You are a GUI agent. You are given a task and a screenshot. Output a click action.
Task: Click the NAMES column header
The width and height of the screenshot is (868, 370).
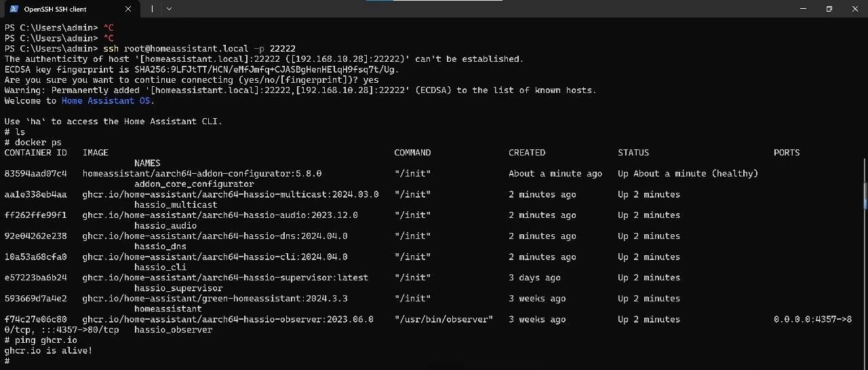pyautogui.click(x=147, y=163)
